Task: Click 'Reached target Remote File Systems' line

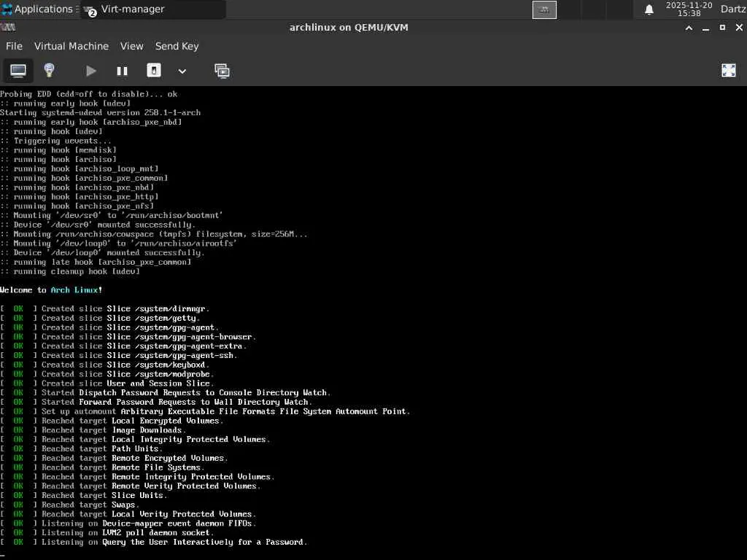Action: [x=102, y=467]
